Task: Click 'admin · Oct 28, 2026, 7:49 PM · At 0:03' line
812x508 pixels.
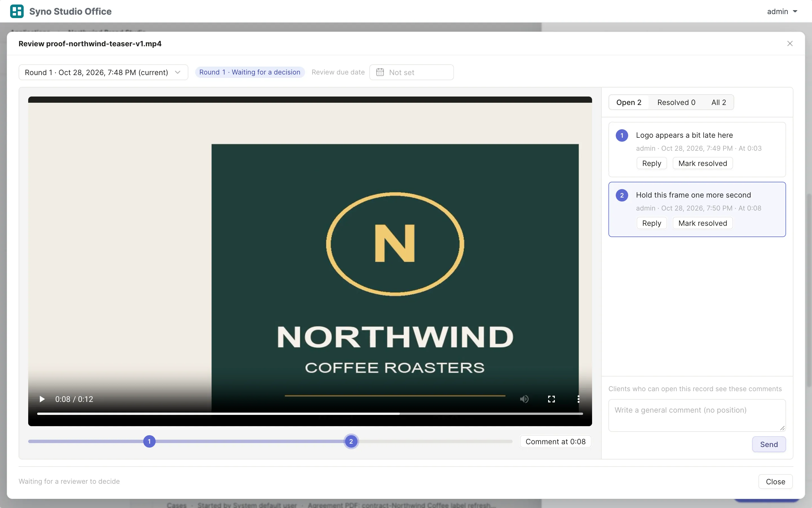Action: coord(699,148)
